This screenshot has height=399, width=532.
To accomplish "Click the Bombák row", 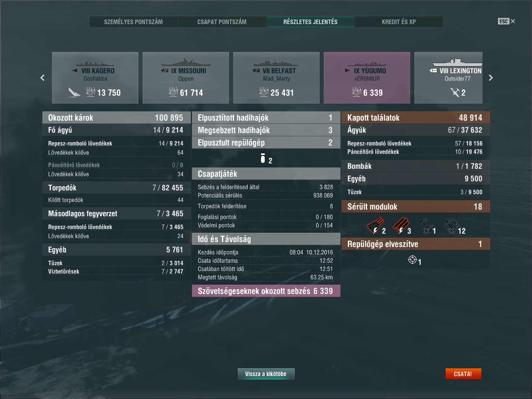I will [x=416, y=166].
